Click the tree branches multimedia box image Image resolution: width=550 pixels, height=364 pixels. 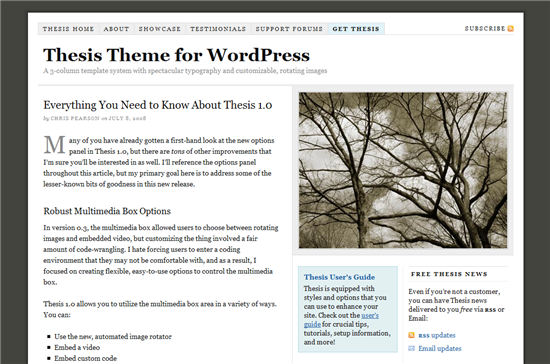point(403,170)
